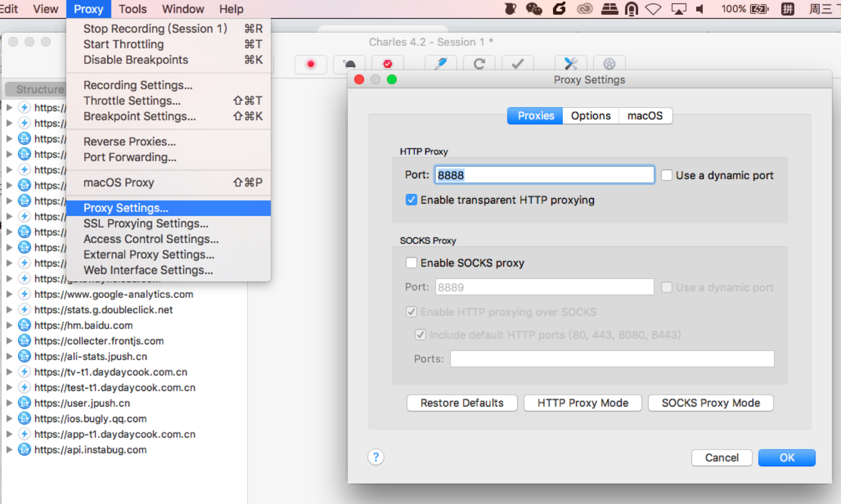
Task: Toggle Enable HTTP proxying over SOCKS
Action: [411, 312]
